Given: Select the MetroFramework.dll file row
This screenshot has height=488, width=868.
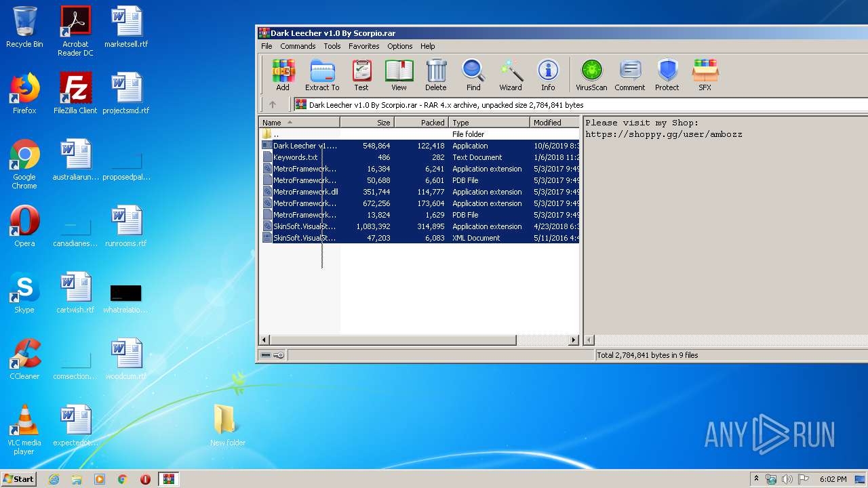Looking at the screenshot, I should tap(420, 192).
